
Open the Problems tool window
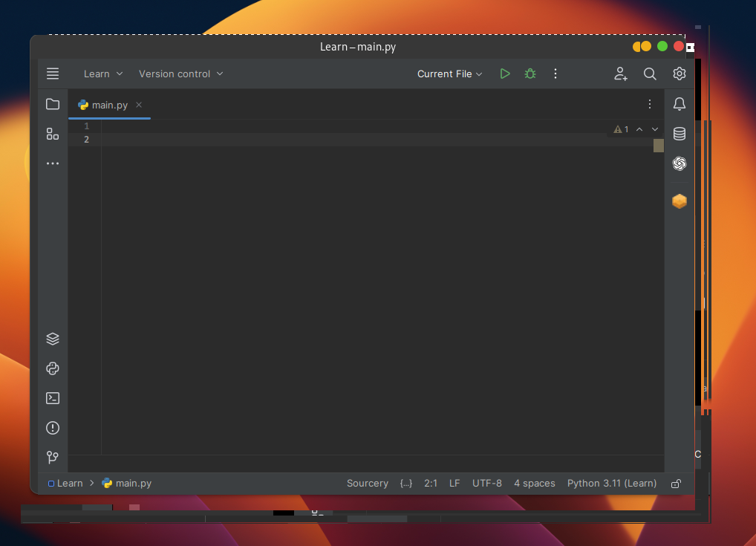pos(53,428)
